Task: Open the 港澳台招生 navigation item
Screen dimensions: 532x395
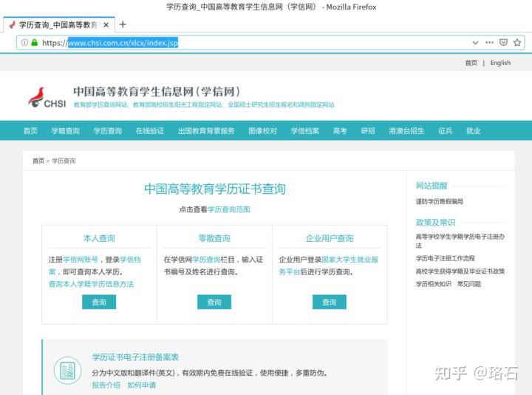Action: coord(406,131)
